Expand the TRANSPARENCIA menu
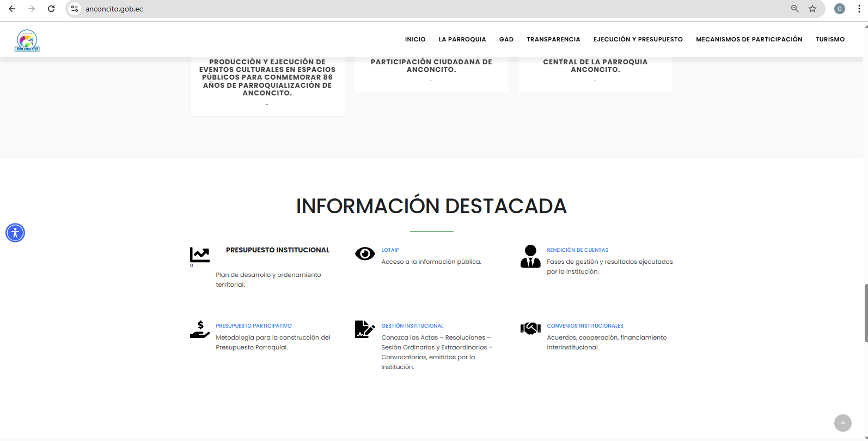The image size is (868, 441). point(553,39)
